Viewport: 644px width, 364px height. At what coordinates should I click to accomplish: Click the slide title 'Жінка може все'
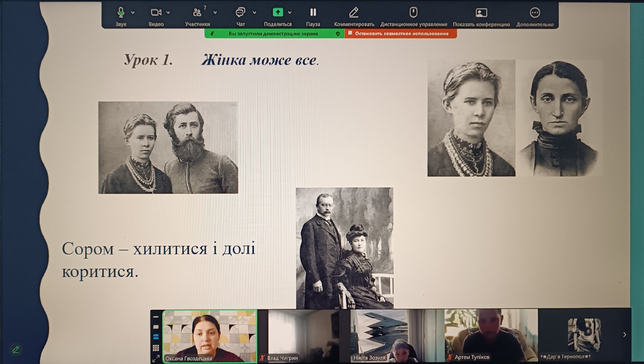(x=260, y=60)
